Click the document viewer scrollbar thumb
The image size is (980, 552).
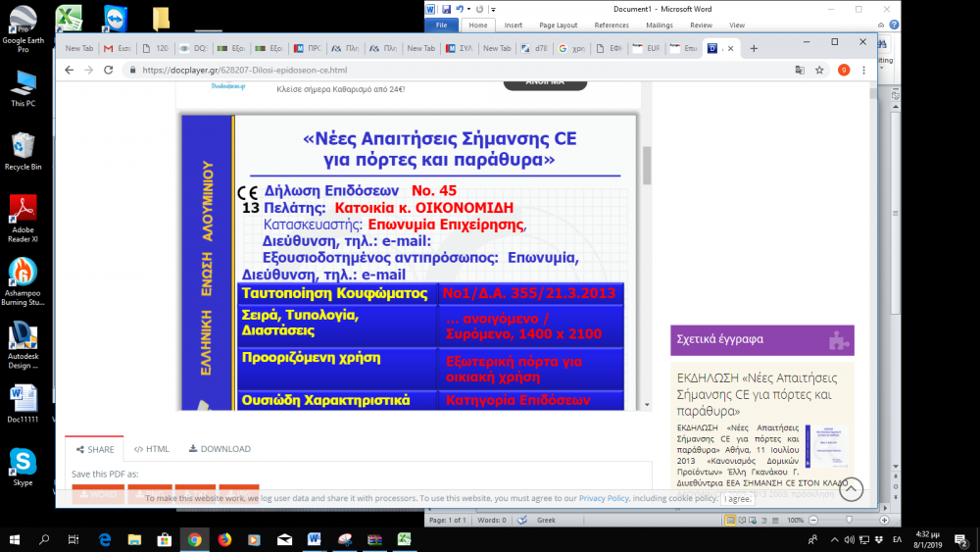647,166
